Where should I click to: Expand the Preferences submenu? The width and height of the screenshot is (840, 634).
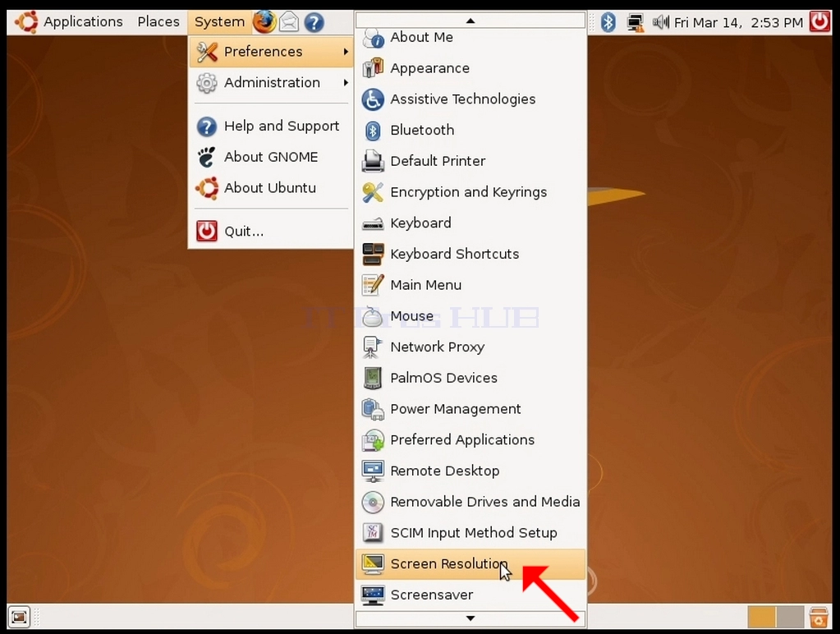pos(271,52)
